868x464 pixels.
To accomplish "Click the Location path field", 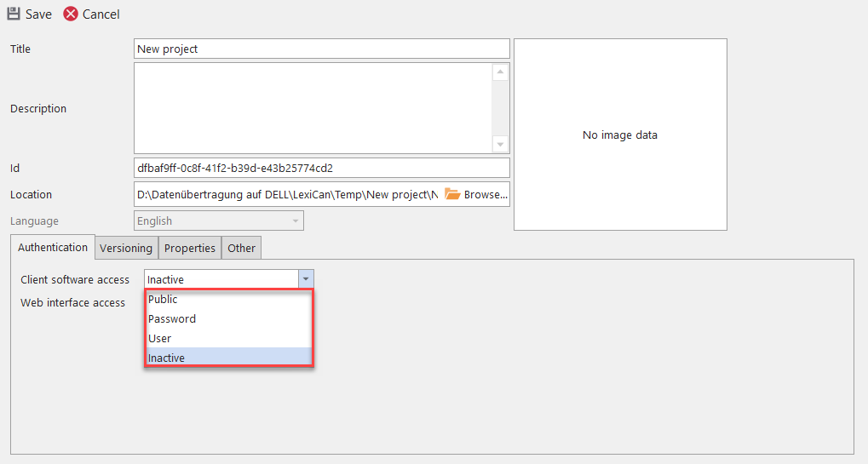I will (287, 195).
